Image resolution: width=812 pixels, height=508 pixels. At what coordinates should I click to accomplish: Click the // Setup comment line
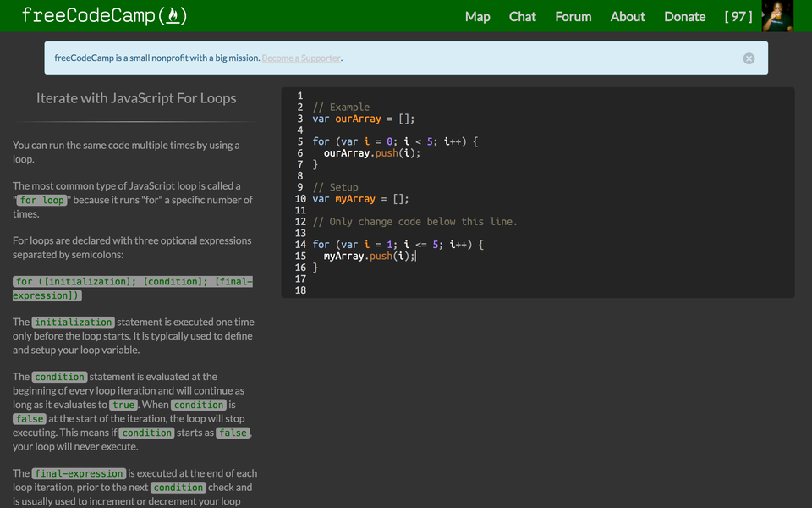(x=335, y=187)
